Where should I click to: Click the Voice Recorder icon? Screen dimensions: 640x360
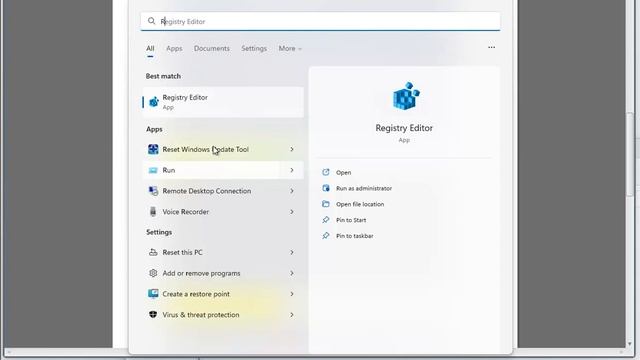click(x=153, y=212)
